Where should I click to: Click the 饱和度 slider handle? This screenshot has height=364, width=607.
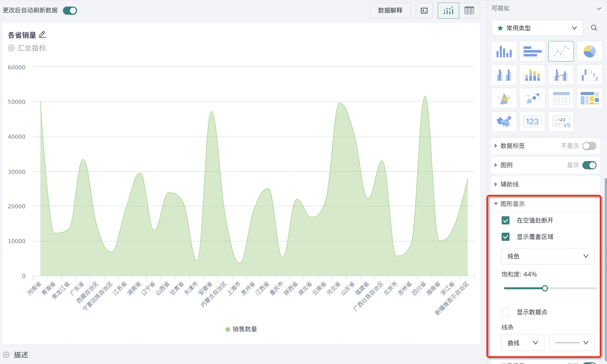point(545,288)
